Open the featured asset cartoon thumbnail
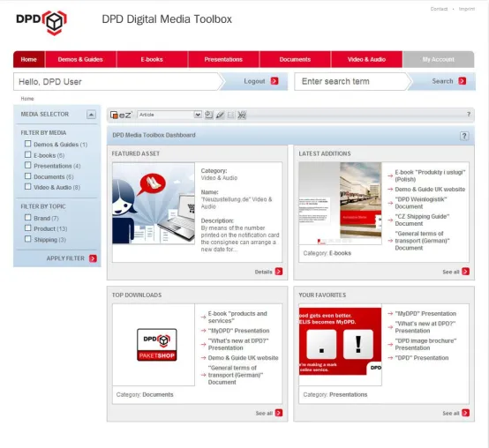This screenshot has width=489, height=448. click(x=154, y=203)
